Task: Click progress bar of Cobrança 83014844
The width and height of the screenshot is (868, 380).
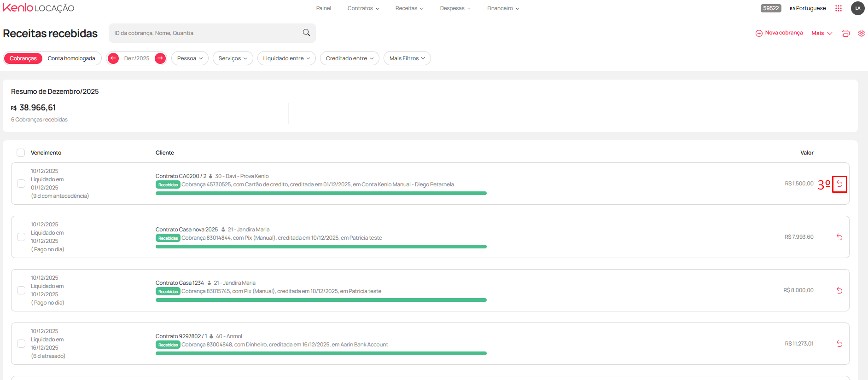Action: pos(321,247)
